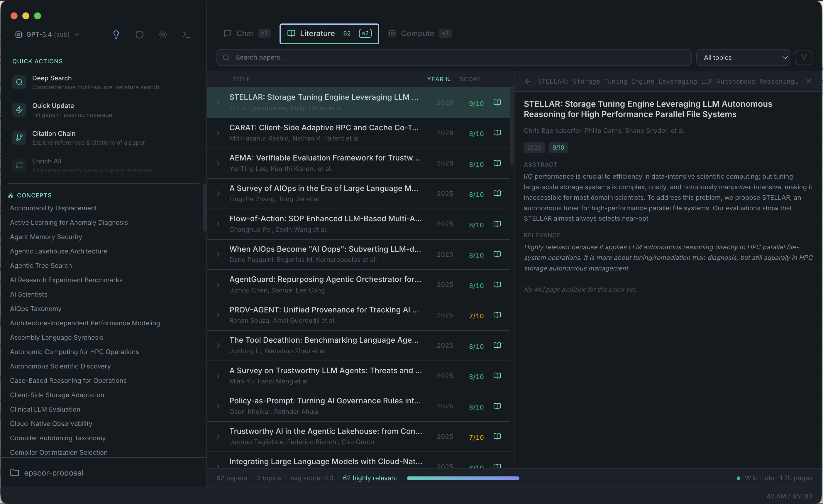Open book icon for AEMA paper
This screenshot has height=504, width=823.
[x=497, y=163]
